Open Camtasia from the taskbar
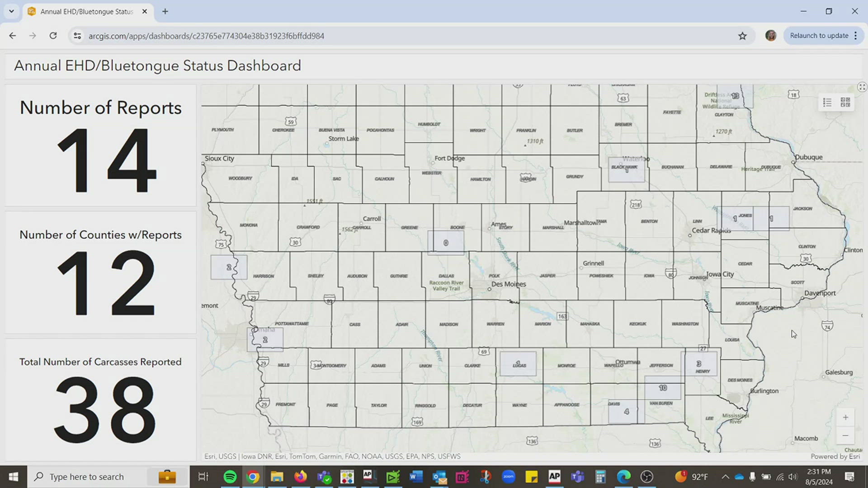The width and height of the screenshot is (868, 488). pyautogui.click(x=393, y=477)
